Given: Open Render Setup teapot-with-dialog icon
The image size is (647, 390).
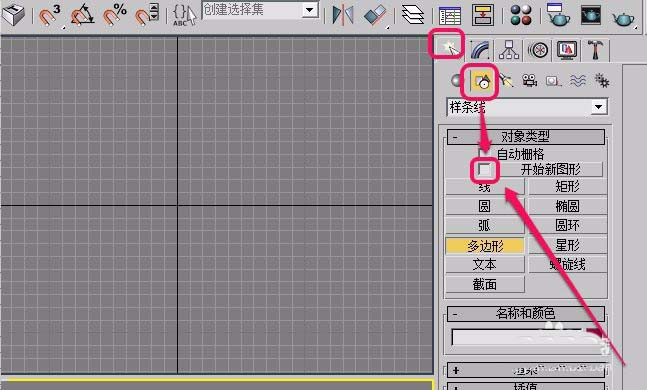Looking at the screenshot, I should (557, 14).
